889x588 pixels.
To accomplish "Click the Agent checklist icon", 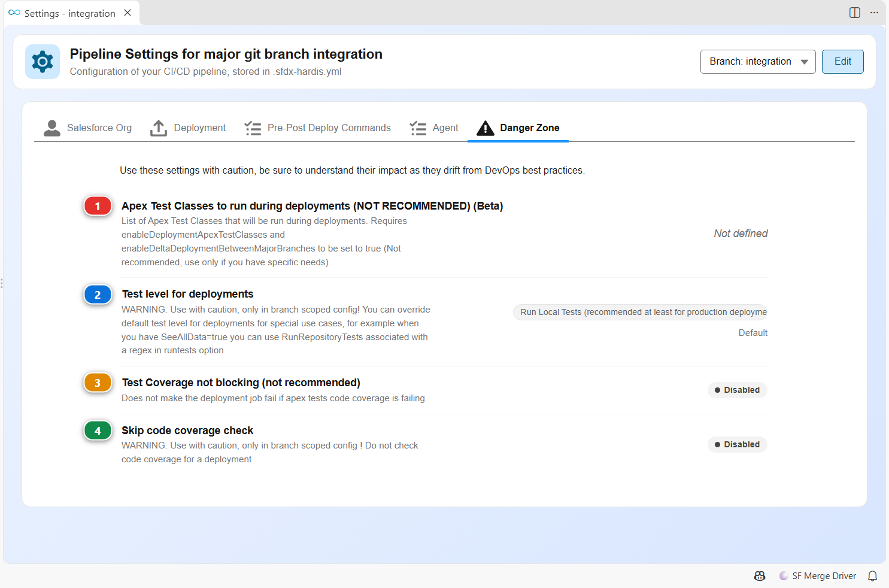I will (418, 128).
